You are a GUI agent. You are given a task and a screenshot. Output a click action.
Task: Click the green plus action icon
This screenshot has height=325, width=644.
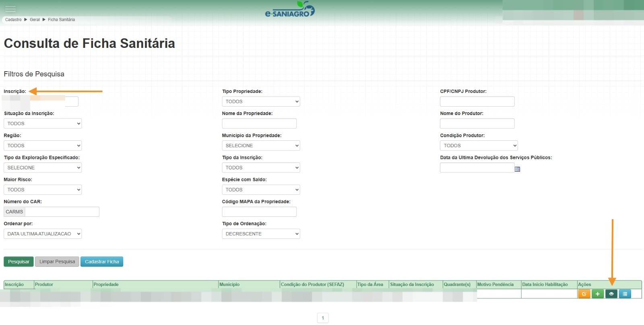597,294
